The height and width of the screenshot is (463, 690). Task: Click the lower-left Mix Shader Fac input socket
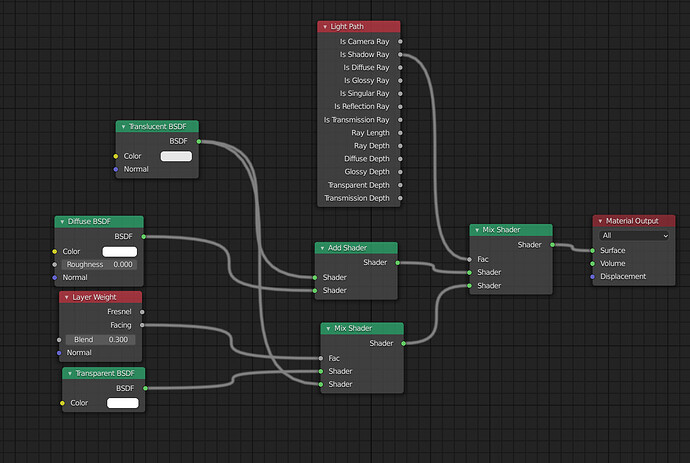321,358
